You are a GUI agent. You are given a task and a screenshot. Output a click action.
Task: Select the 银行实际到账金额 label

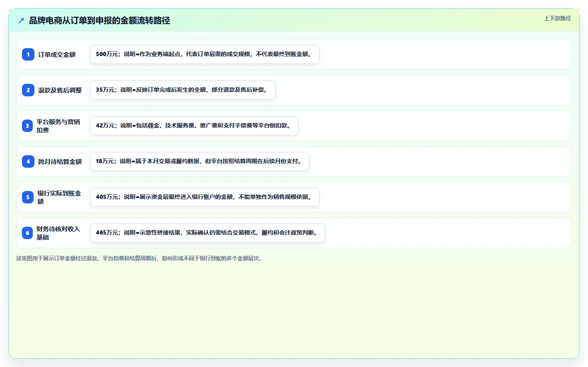[x=59, y=197]
